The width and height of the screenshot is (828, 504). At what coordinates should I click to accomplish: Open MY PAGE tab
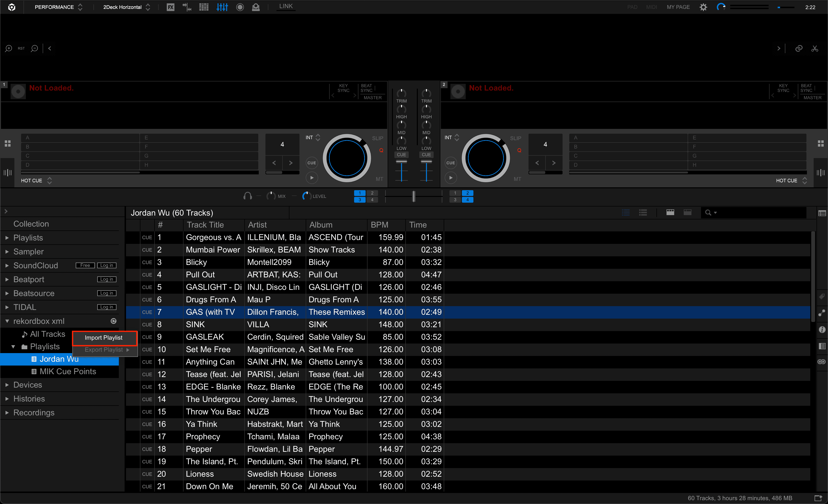(678, 7)
